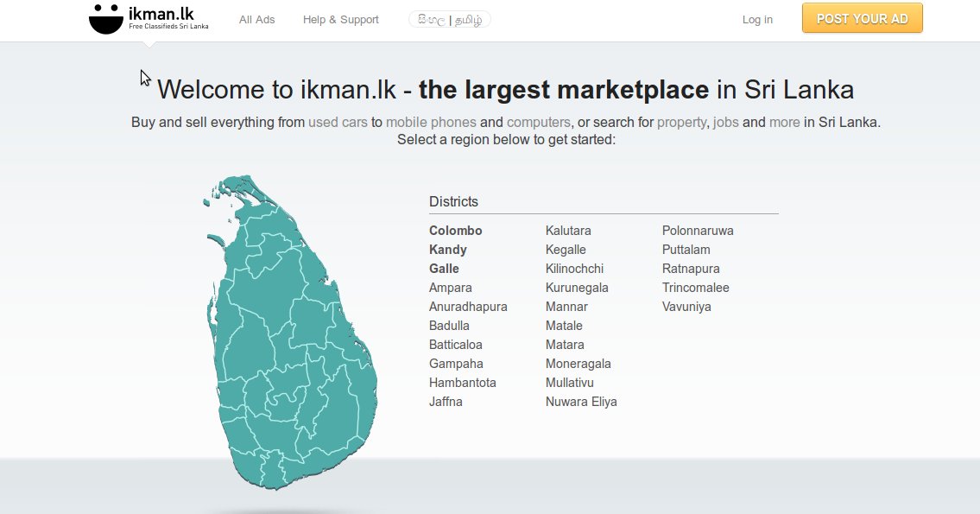Switch language to Tamil
The image size is (980, 514).
coord(468,20)
